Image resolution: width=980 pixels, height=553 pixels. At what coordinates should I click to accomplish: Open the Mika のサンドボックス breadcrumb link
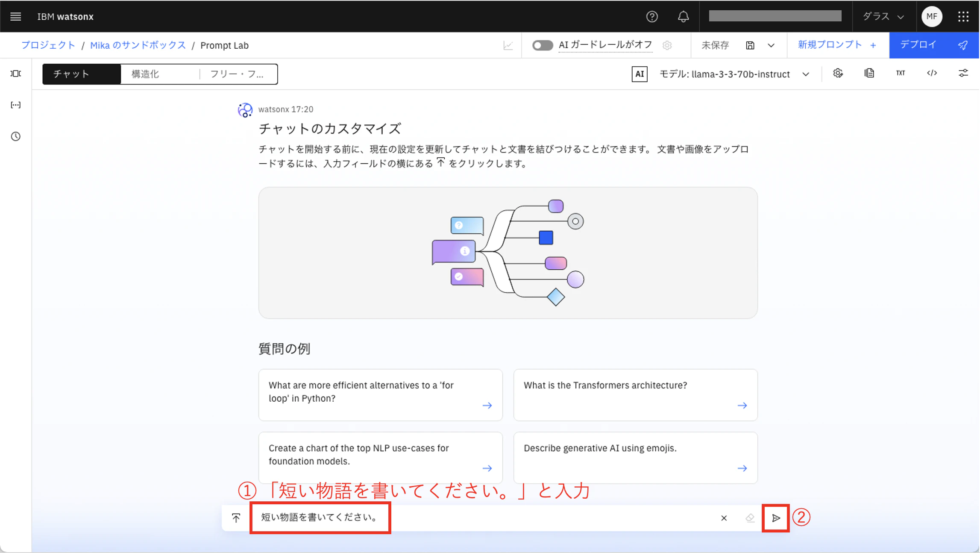click(x=138, y=45)
